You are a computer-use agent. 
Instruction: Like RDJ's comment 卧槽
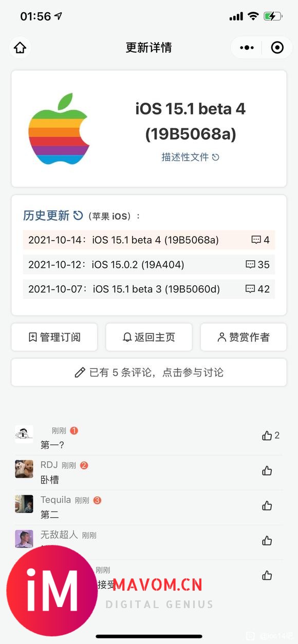point(267,471)
